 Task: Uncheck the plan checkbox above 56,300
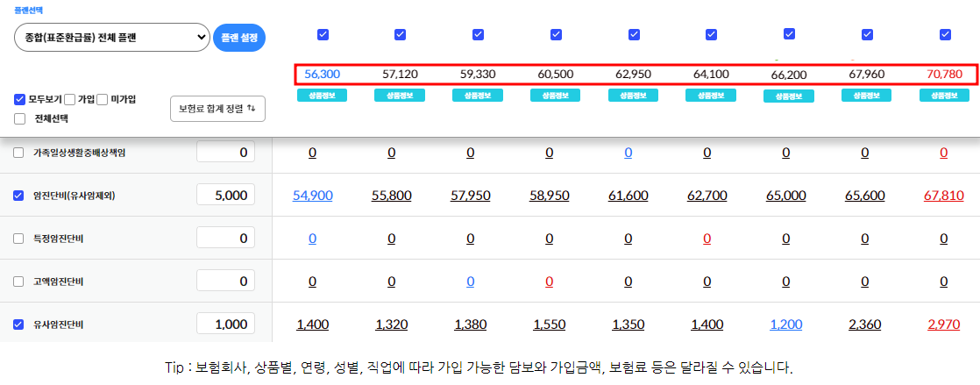point(322,34)
